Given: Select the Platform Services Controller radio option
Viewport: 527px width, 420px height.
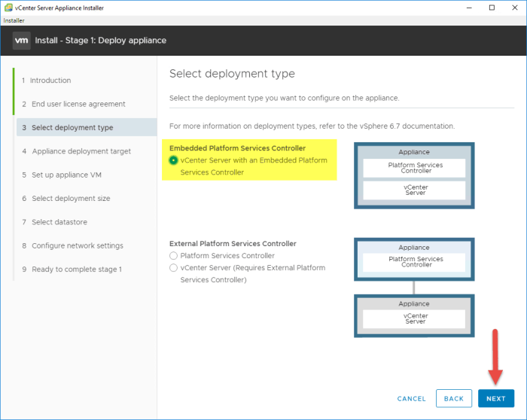Looking at the screenshot, I should click(x=173, y=256).
